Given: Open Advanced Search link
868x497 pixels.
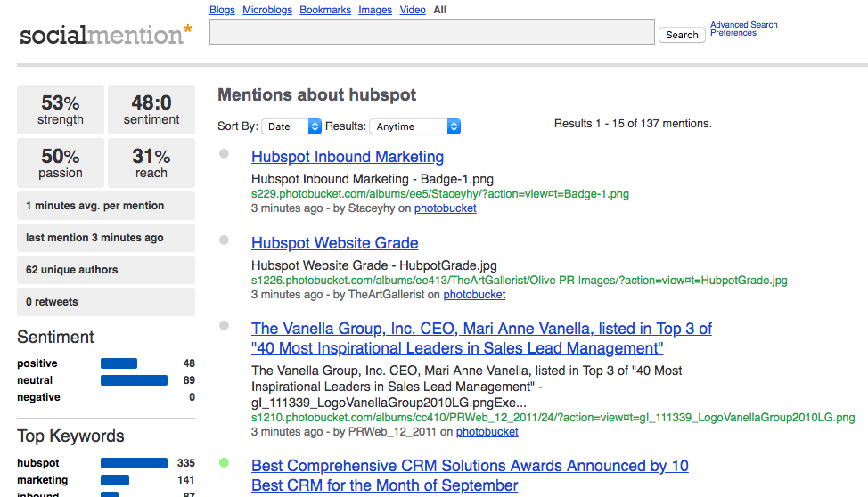Looking at the screenshot, I should tap(743, 25).
